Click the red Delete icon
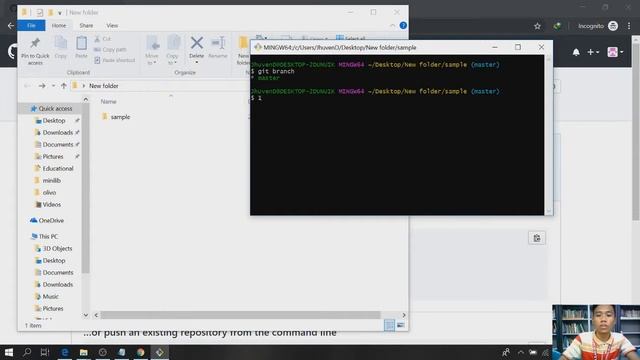Viewport: 640px width, 360px height. point(196,42)
